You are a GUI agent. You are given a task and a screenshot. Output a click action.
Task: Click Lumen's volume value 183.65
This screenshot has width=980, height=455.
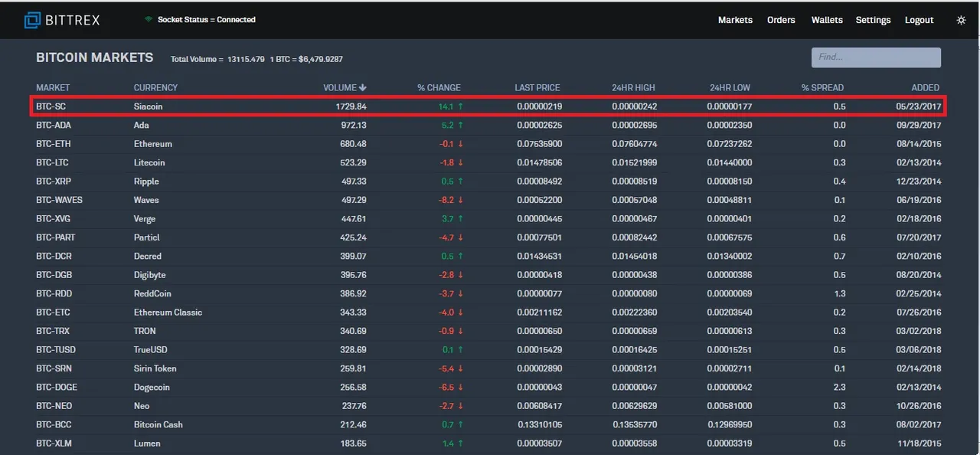click(x=354, y=444)
